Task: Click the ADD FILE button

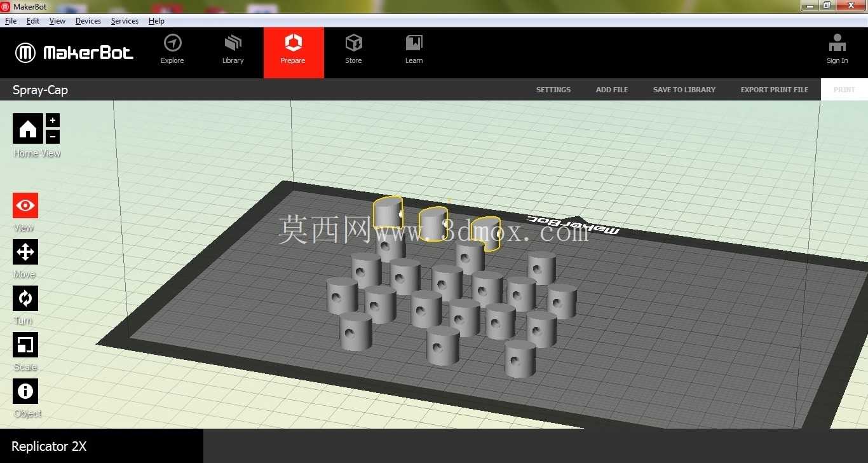Action: click(x=612, y=90)
